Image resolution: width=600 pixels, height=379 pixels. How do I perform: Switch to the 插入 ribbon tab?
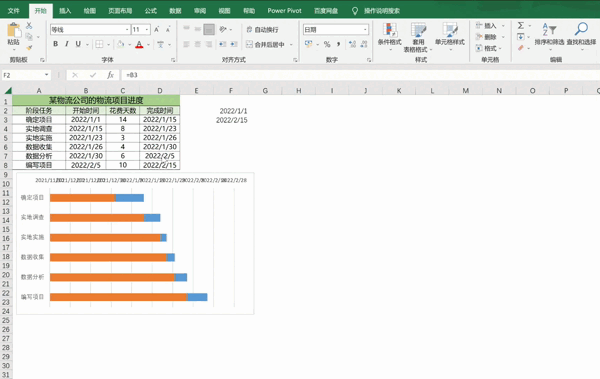65,11
